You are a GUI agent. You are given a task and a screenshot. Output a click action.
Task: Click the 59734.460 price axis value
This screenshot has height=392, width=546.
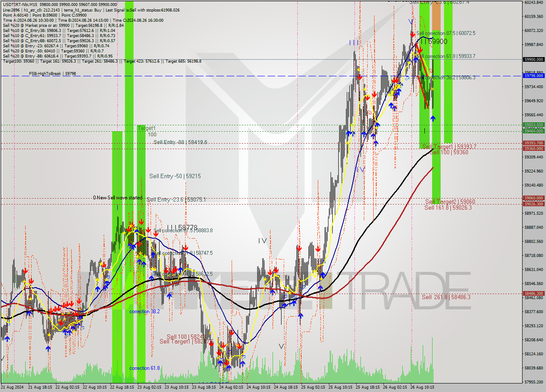[x=534, y=86]
